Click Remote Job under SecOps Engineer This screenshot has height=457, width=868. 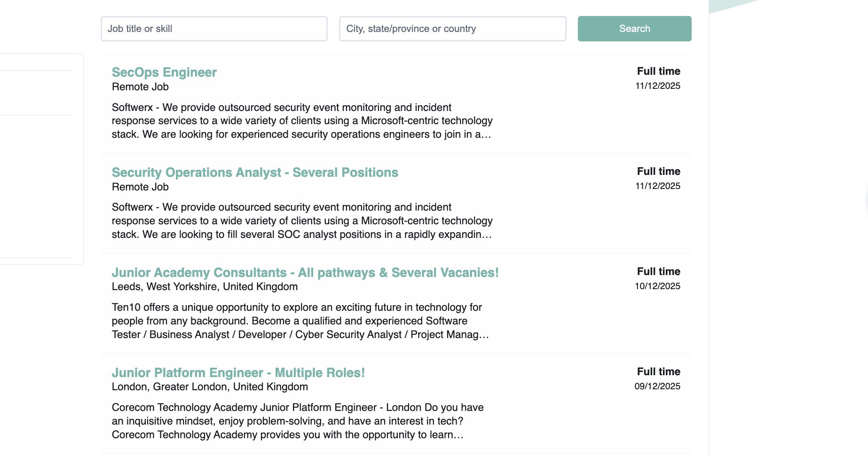(140, 87)
